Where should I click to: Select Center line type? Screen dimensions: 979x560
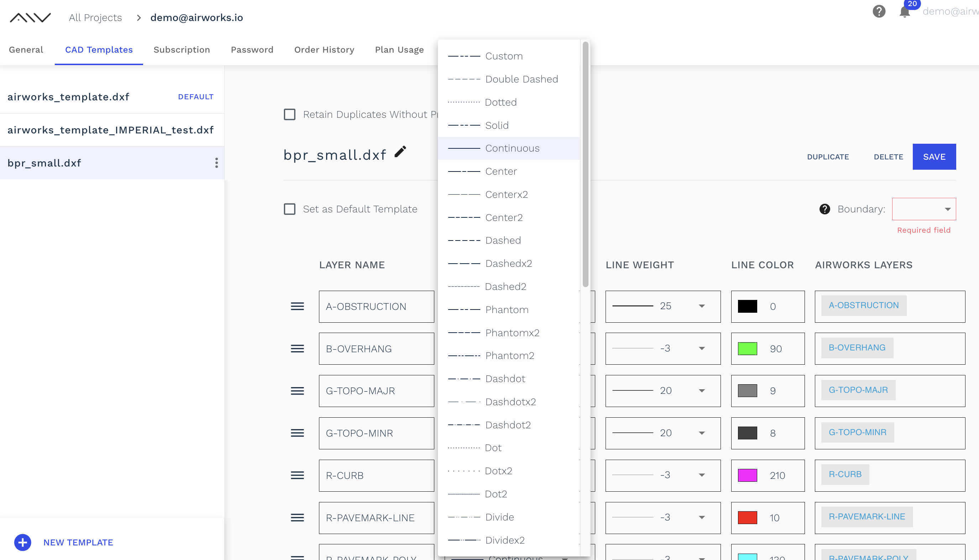[509, 171]
